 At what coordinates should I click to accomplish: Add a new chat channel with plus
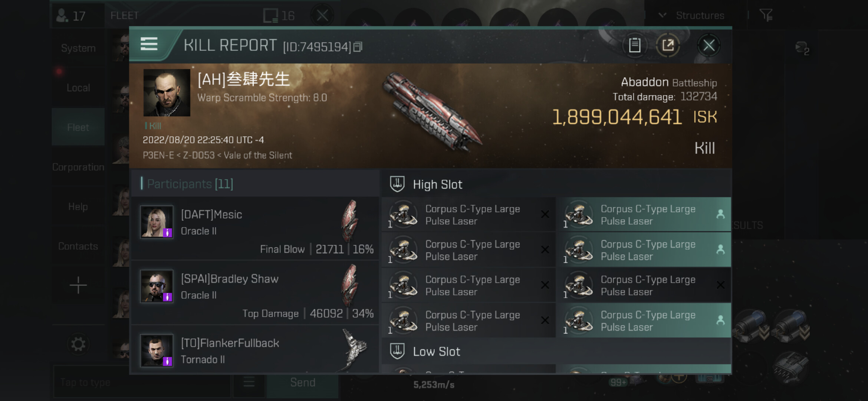(78, 285)
